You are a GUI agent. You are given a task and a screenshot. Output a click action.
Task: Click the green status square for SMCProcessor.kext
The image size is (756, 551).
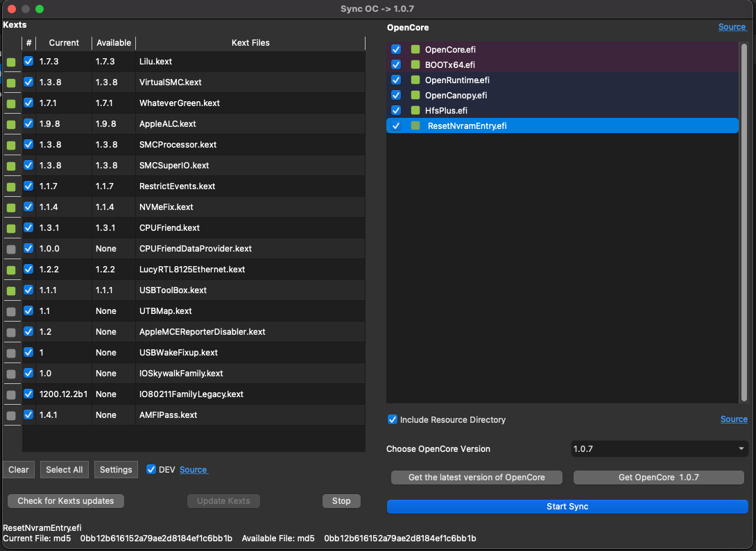(x=11, y=145)
